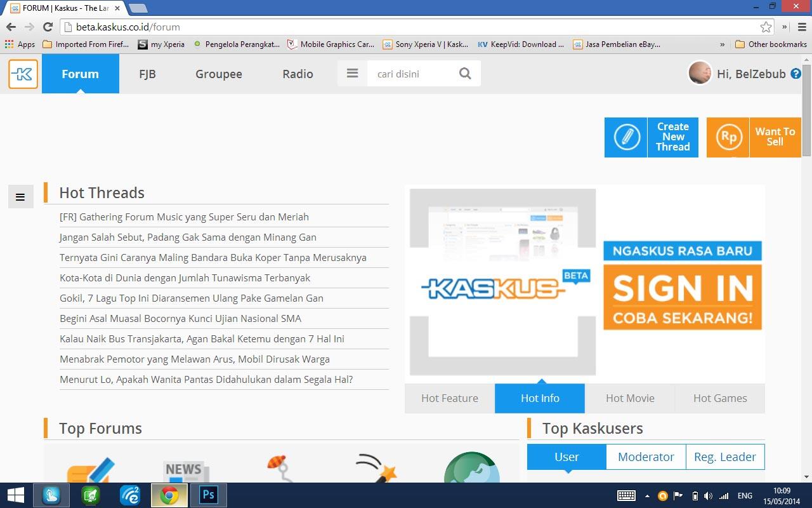Open the Apps shortcut in bookmarks bar

click(x=20, y=44)
